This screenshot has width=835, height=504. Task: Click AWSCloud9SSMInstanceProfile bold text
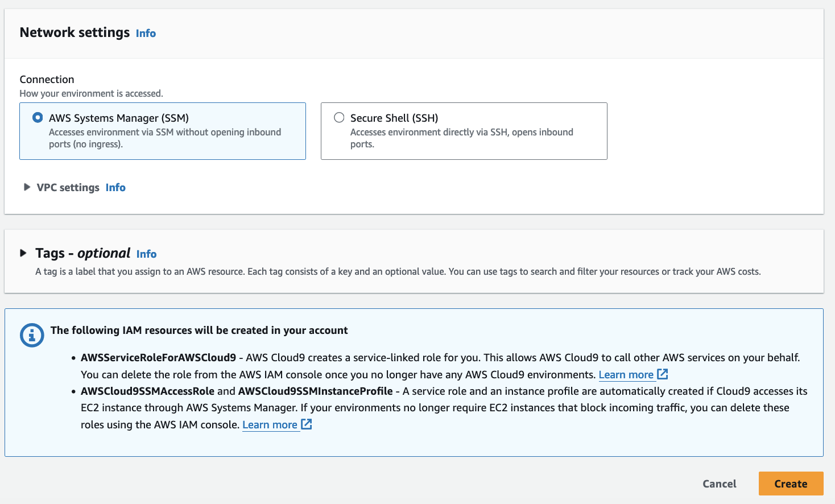coord(315,391)
